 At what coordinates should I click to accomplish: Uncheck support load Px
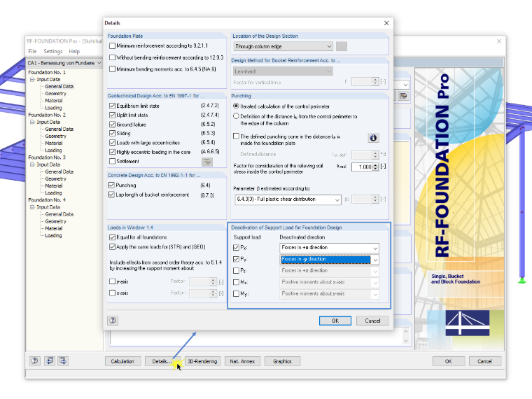(236, 248)
